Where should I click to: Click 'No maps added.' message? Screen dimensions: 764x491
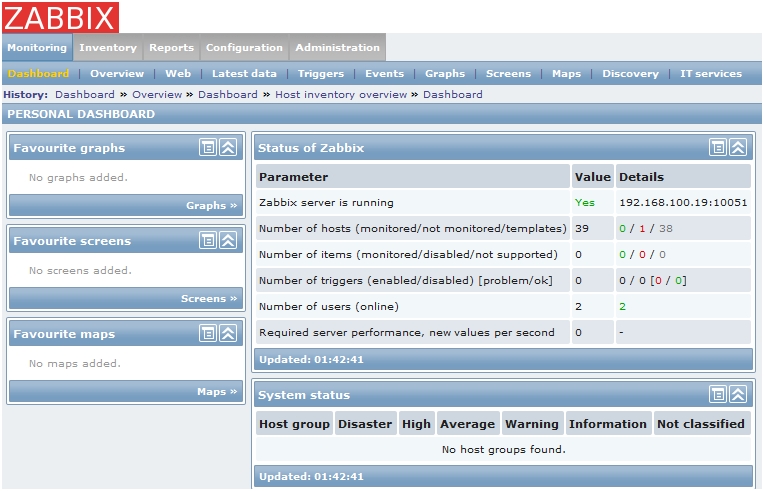coord(75,363)
